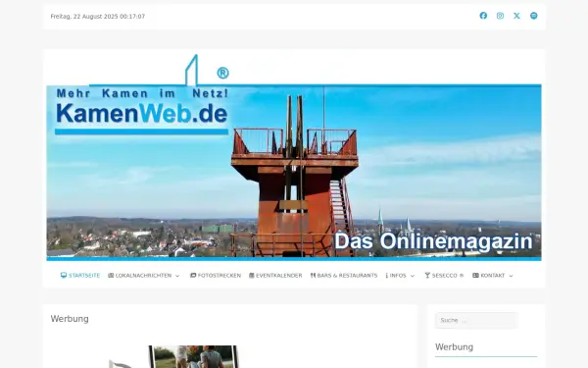Click into the Suche search field
The image size is (588, 368).
477,320
